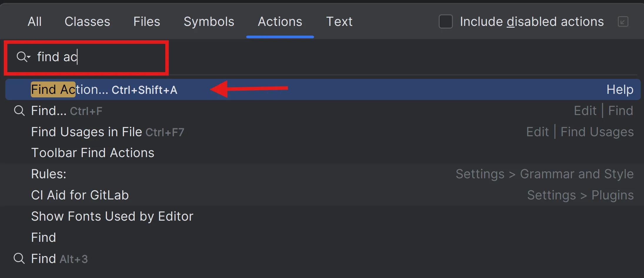The width and height of the screenshot is (644, 278).
Task: Choose Show Fonts Used by Editor
Action: click(112, 217)
